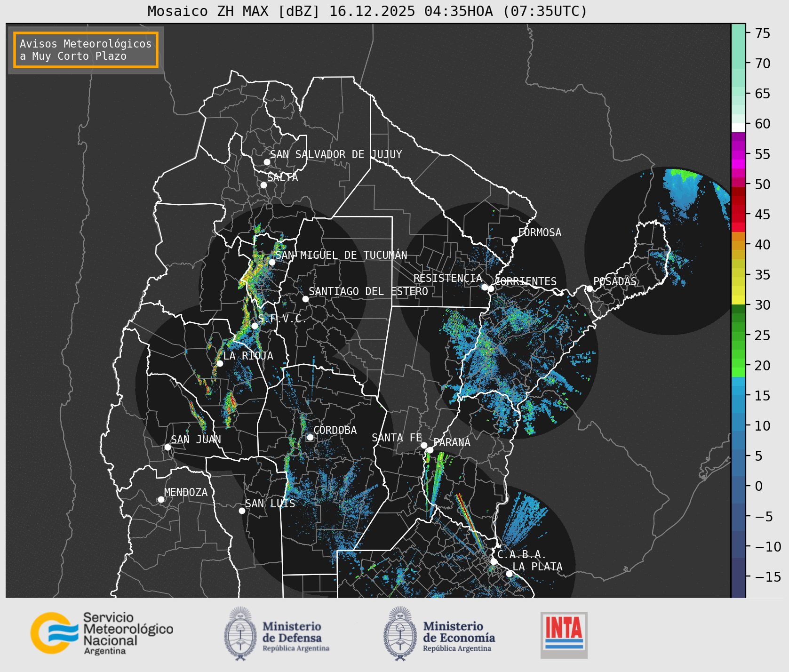Click the Córdoba city dot
This screenshot has width=789, height=672.
[310, 437]
